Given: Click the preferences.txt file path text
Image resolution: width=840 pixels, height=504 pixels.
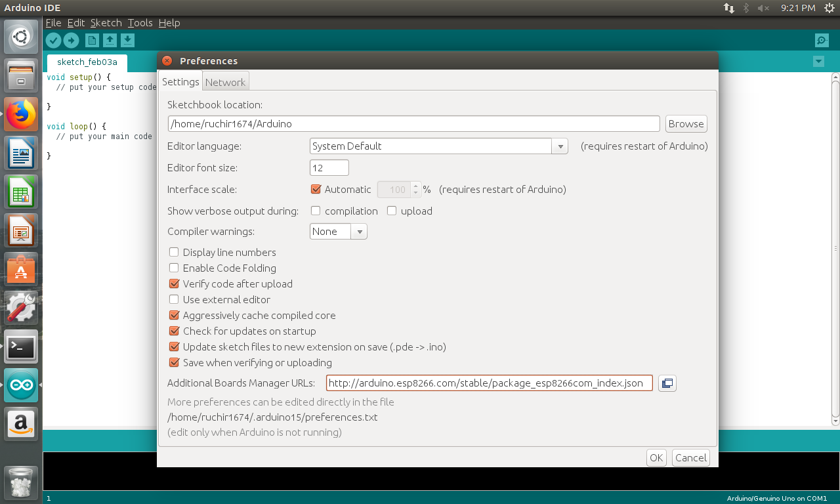Looking at the screenshot, I should [272, 417].
